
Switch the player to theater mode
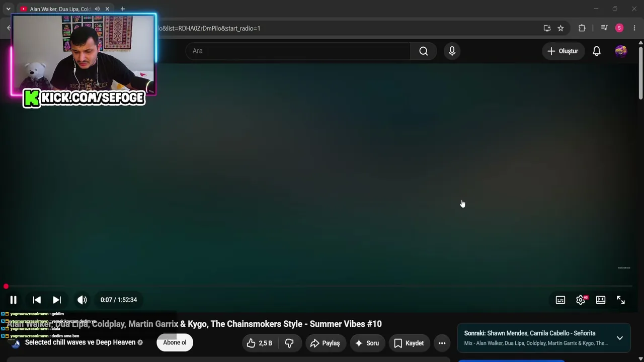tap(601, 300)
